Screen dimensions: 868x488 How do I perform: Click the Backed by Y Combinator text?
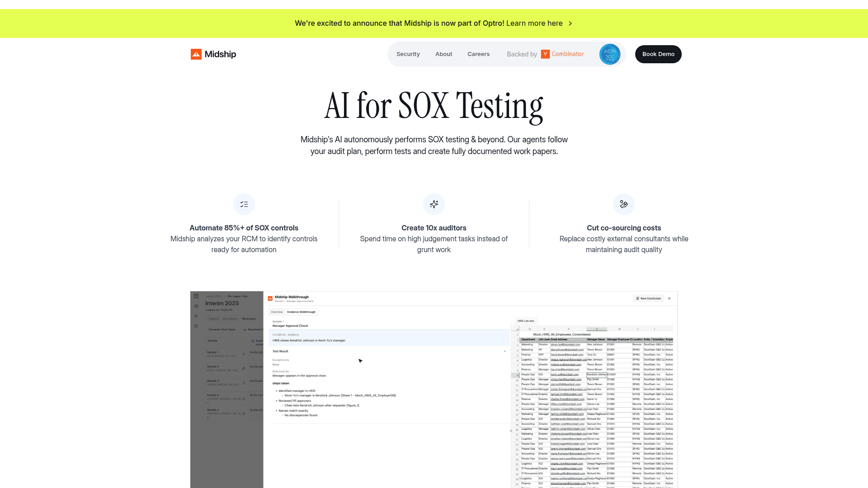tap(545, 54)
